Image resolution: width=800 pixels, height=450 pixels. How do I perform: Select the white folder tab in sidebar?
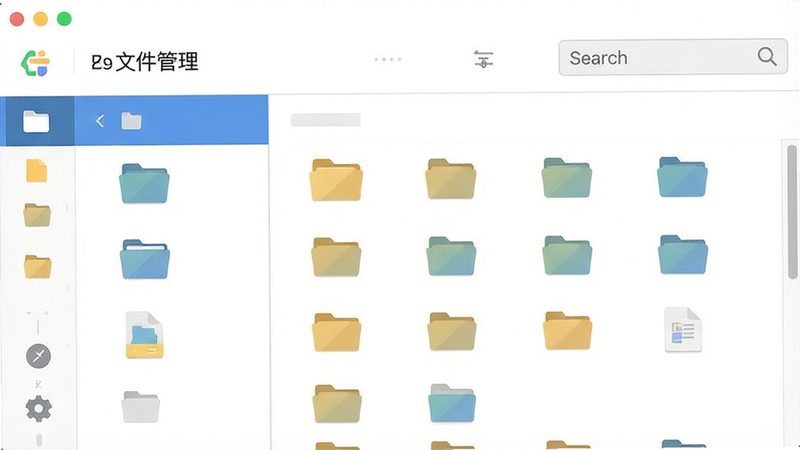pyautogui.click(x=37, y=121)
